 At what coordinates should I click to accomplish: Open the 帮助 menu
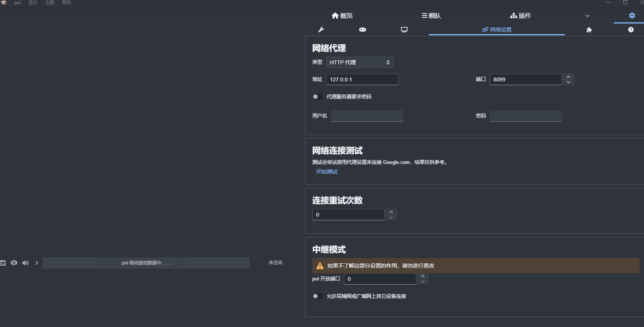pos(66,3)
